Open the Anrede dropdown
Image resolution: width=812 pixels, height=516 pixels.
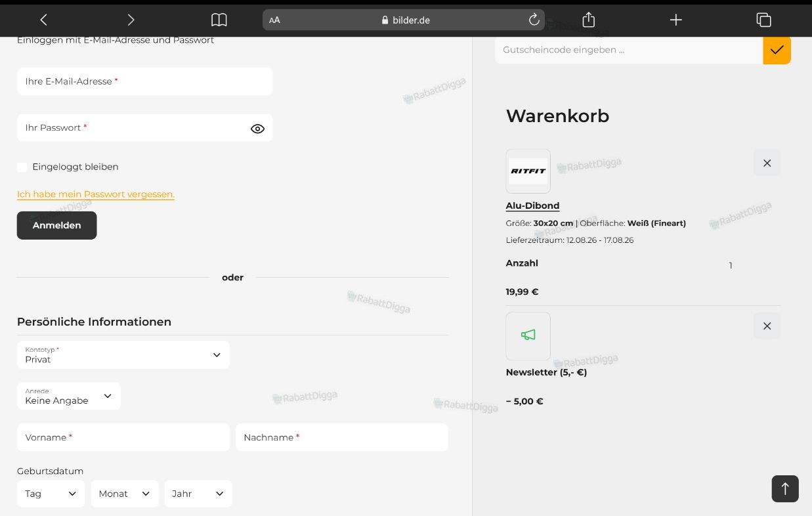coord(69,396)
